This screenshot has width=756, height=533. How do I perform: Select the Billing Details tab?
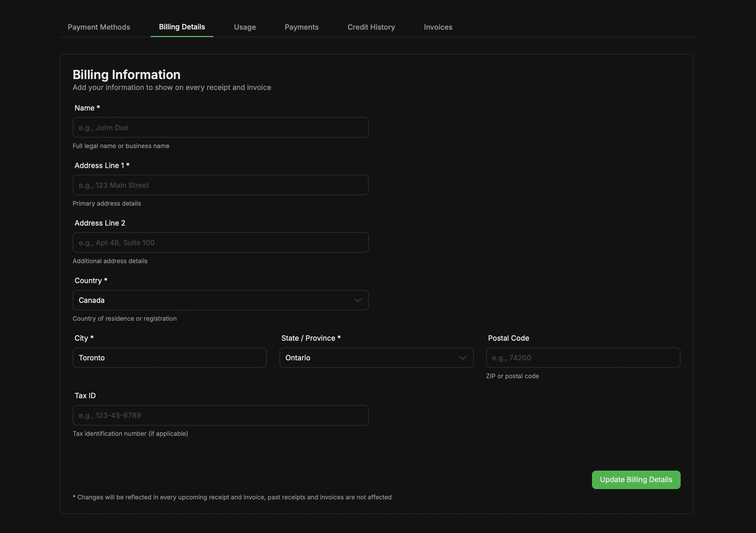(x=182, y=27)
